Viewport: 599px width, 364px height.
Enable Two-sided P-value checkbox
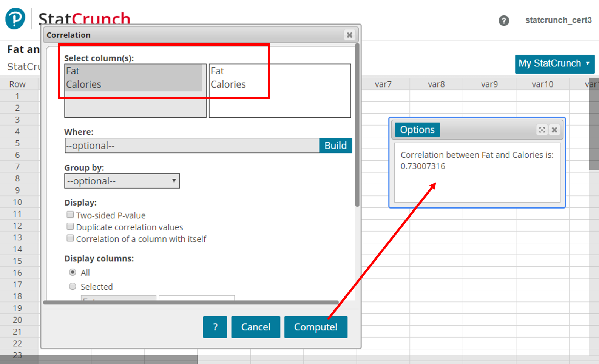pos(70,215)
